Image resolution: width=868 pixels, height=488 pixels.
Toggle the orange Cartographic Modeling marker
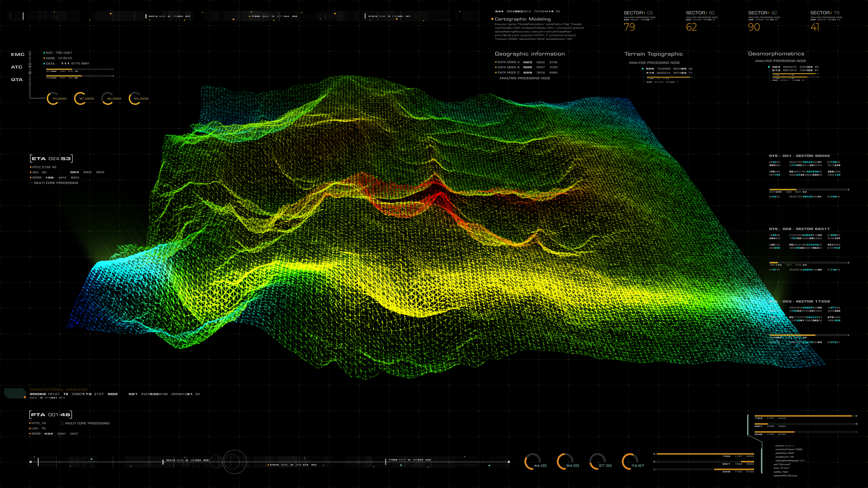492,19
